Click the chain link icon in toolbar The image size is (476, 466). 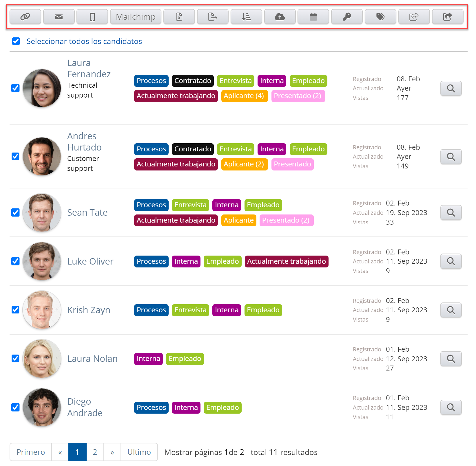tap(25, 17)
